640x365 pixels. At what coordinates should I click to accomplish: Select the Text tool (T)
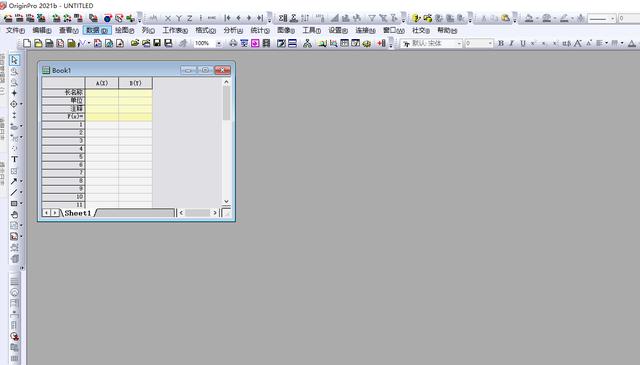click(14, 159)
